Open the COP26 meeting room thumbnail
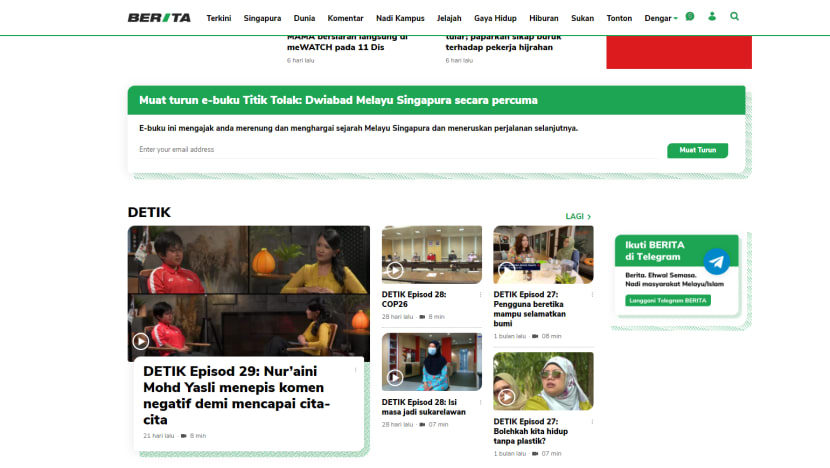Viewport: 830px width, 468px height. [x=431, y=255]
